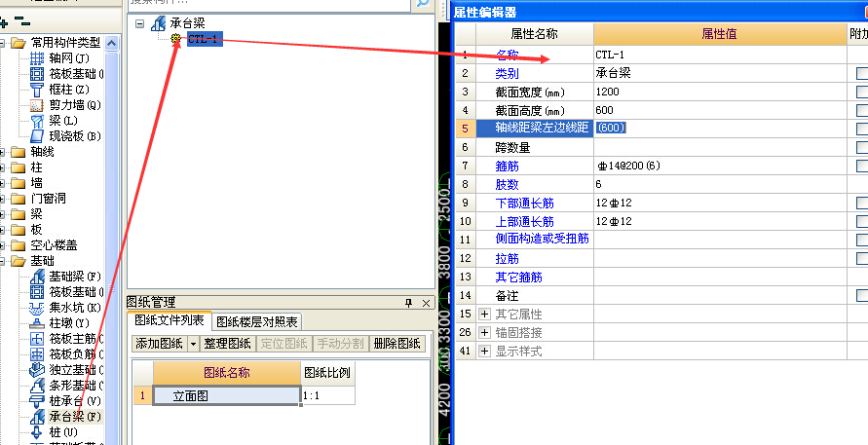
Task: Pin the 图纸管理 panel
Action: pyautogui.click(x=409, y=303)
